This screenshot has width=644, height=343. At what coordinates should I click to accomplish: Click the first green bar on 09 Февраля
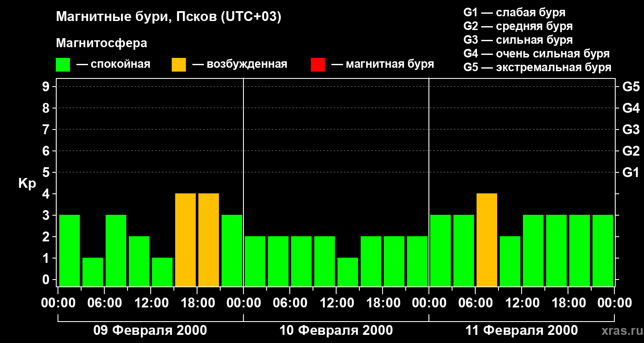pyautogui.click(x=70, y=250)
